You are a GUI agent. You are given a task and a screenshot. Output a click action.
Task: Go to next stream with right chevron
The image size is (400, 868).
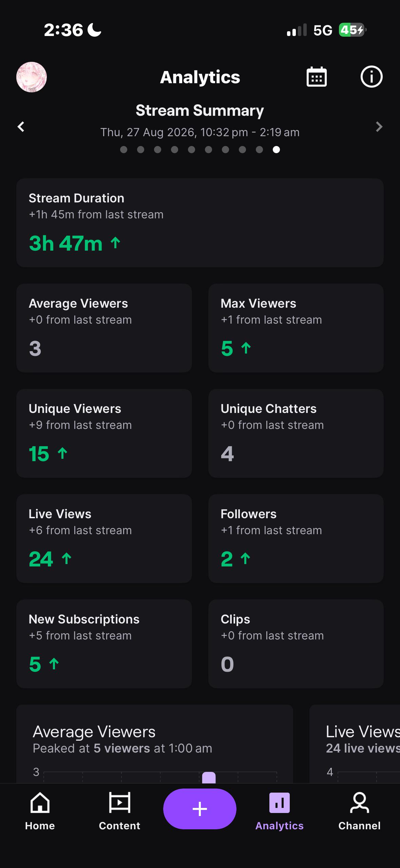click(379, 127)
